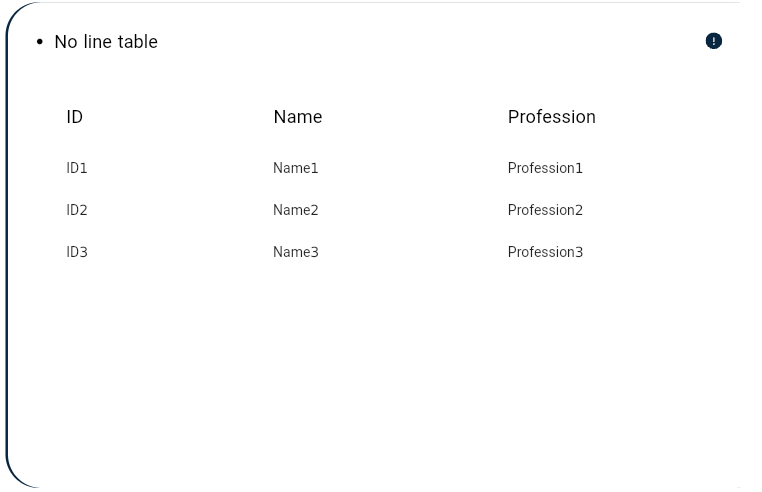Viewport: 762px width, 492px height.
Task: Click the Profession2 cell
Action: point(545,210)
